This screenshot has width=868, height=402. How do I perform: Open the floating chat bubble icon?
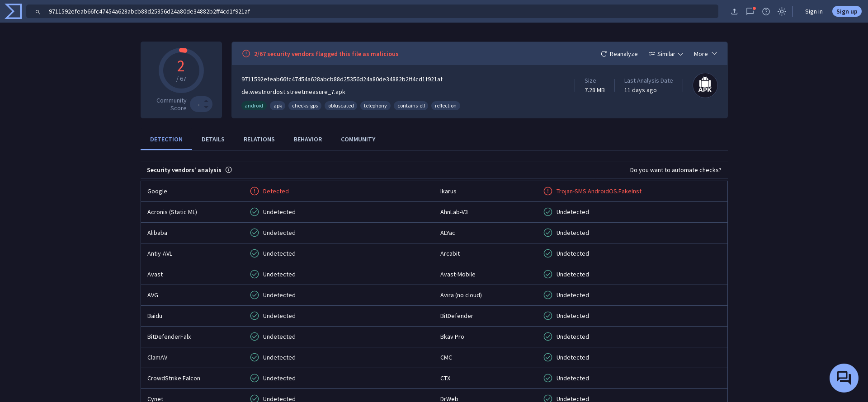(844, 378)
